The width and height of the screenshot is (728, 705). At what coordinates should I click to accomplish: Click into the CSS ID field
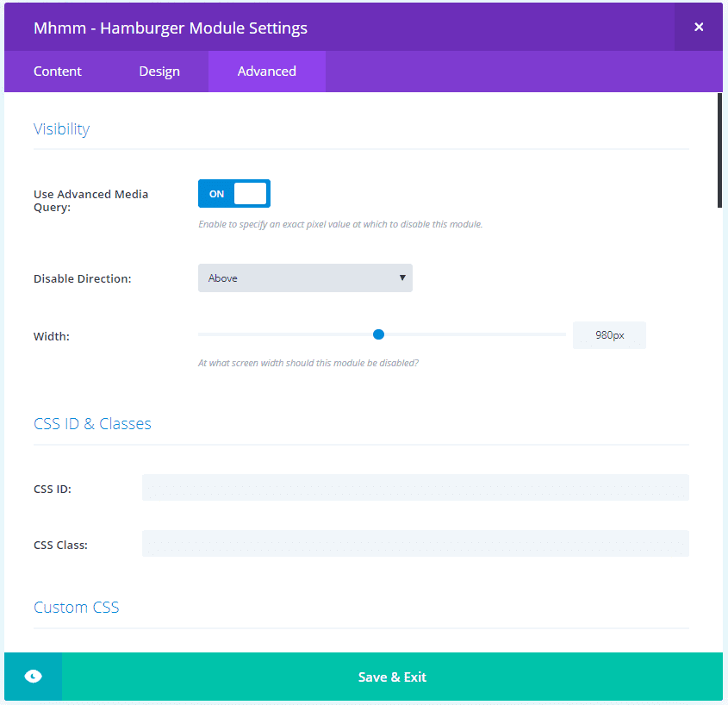pos(415,488)
